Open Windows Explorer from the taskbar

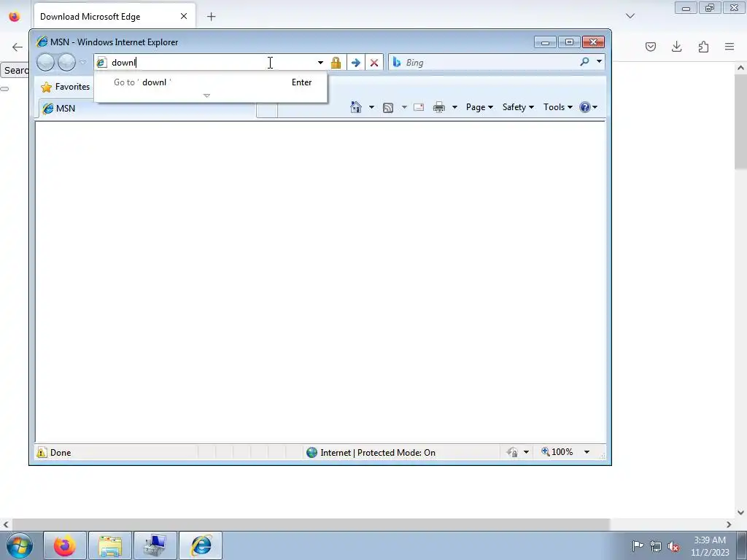pyautogui.click(x=110, y=545)
